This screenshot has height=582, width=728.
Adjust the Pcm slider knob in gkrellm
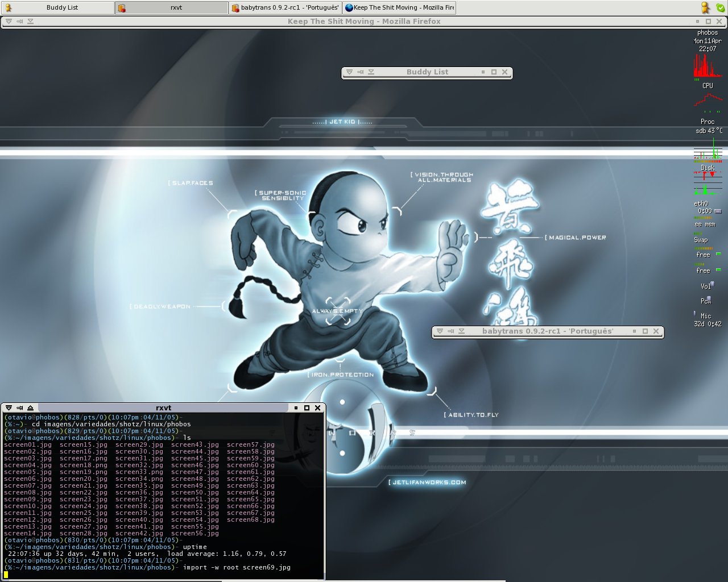coord(709,298)
